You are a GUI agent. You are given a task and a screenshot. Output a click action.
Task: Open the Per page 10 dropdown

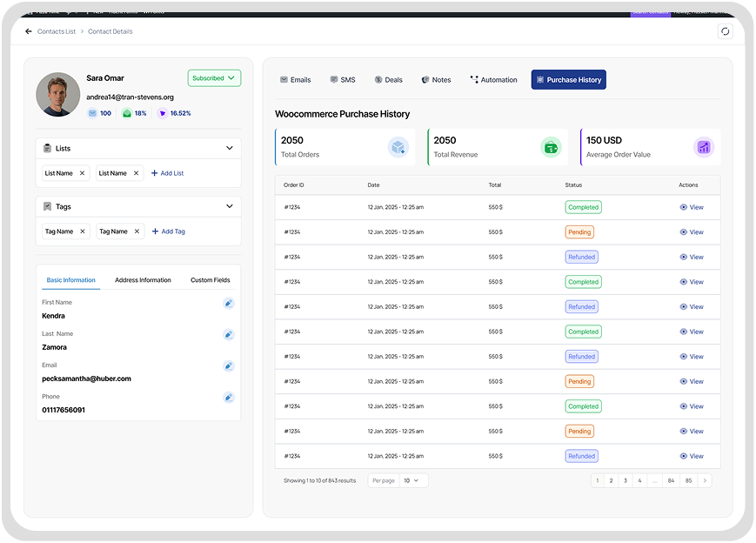tap(411, 480)
